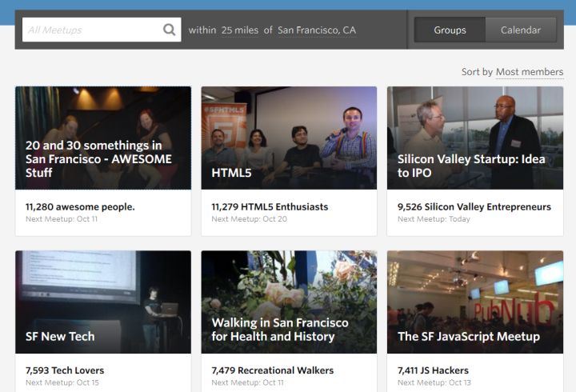Screen dimensions: 576x392
Task: Click 11,280 awesome people member count
Action: coord(80,206)
